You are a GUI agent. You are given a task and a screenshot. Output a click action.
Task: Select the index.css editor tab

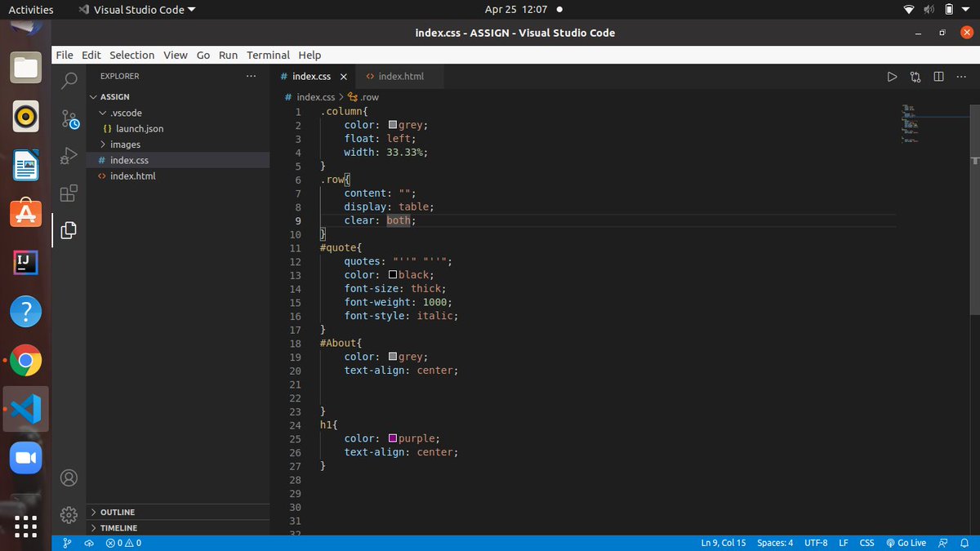[x=313, y=77]
